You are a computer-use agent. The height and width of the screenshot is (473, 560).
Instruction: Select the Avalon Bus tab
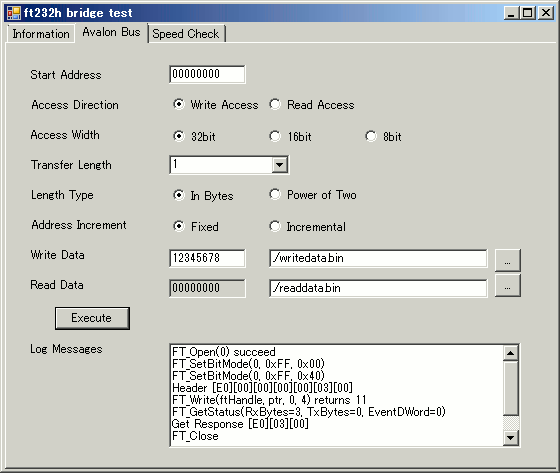click(x=111, y=32)
